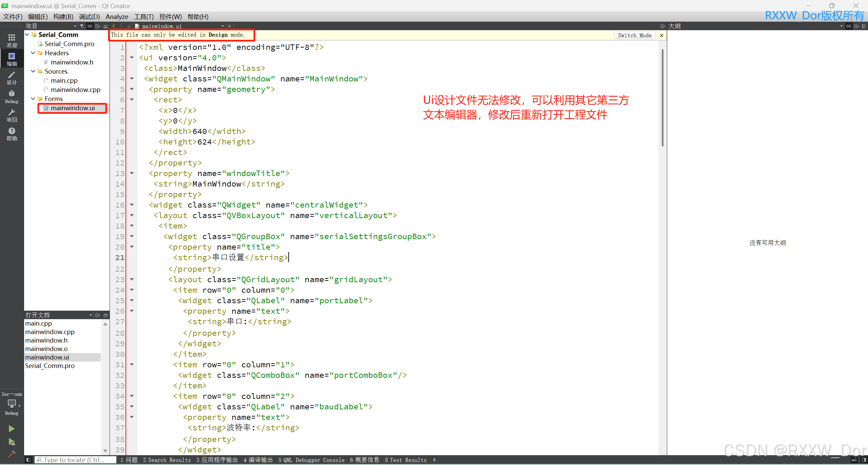Open the project view type dropdown

point(75,26)
